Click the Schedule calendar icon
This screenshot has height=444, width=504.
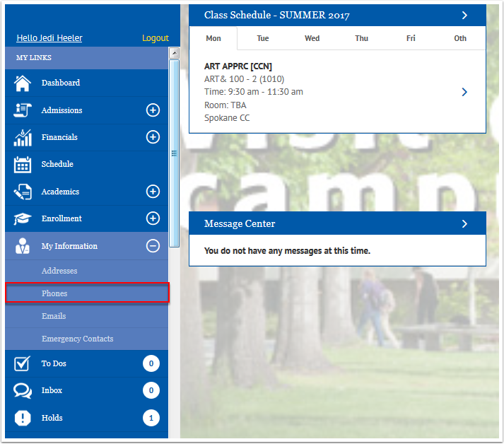23,165
